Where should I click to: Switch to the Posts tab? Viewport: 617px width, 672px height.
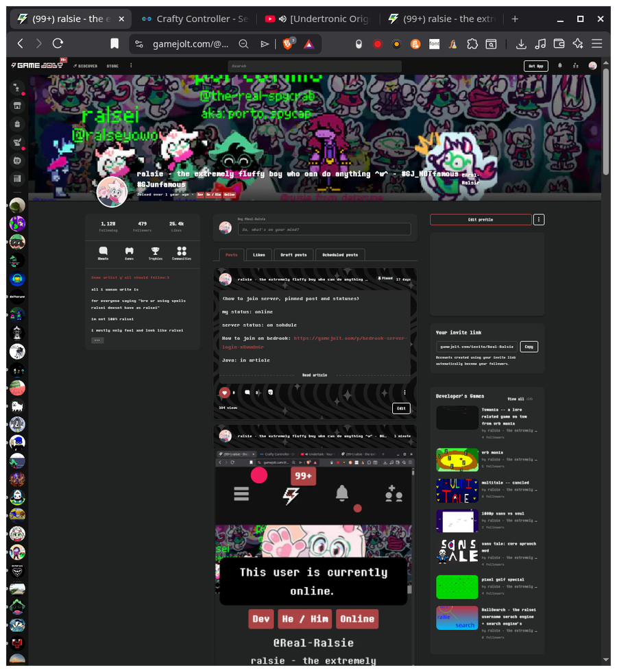(232, 255)
